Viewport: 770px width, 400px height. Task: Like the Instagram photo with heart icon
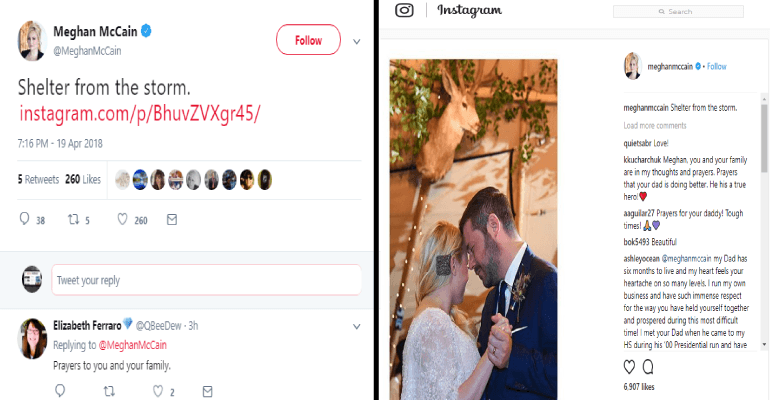[x=629, y=367]
